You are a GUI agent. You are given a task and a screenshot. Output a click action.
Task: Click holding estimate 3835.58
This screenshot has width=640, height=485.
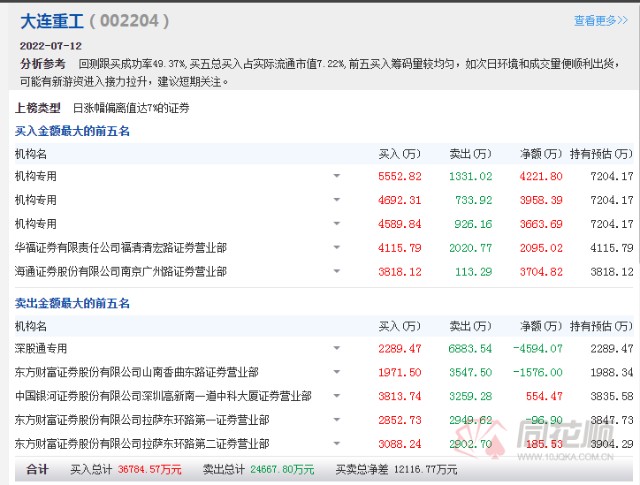(x=612, y=396)
